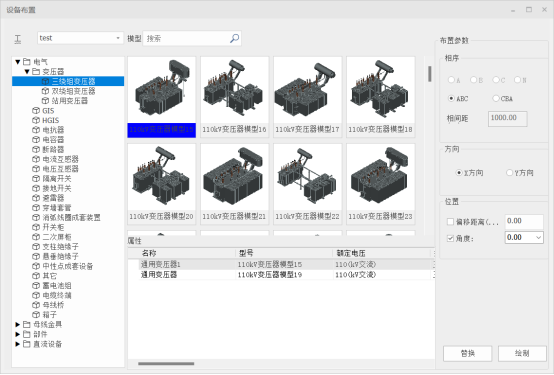554x375 pixels.
Task: Open the 蓄电池组 category
Action: (52, 286)
